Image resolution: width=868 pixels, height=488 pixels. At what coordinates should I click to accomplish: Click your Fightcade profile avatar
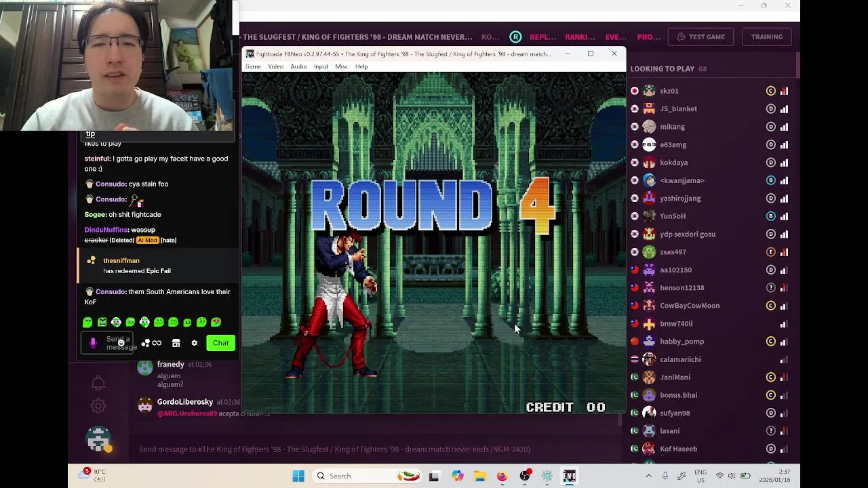coord(98,439)
